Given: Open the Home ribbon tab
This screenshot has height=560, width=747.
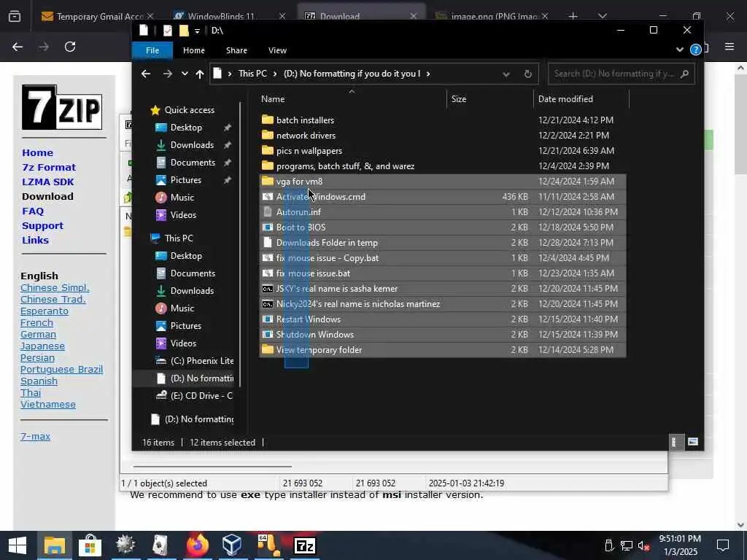Looking at the screenshot, I should pos(194,50).
